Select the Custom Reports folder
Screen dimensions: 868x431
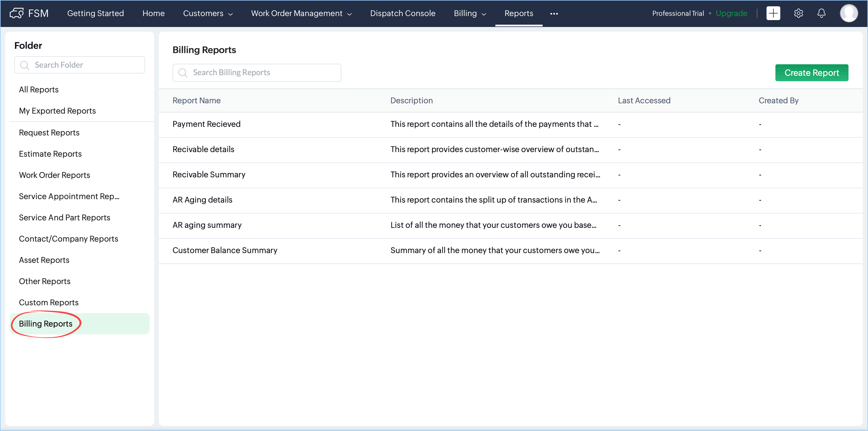coord(48,302)
